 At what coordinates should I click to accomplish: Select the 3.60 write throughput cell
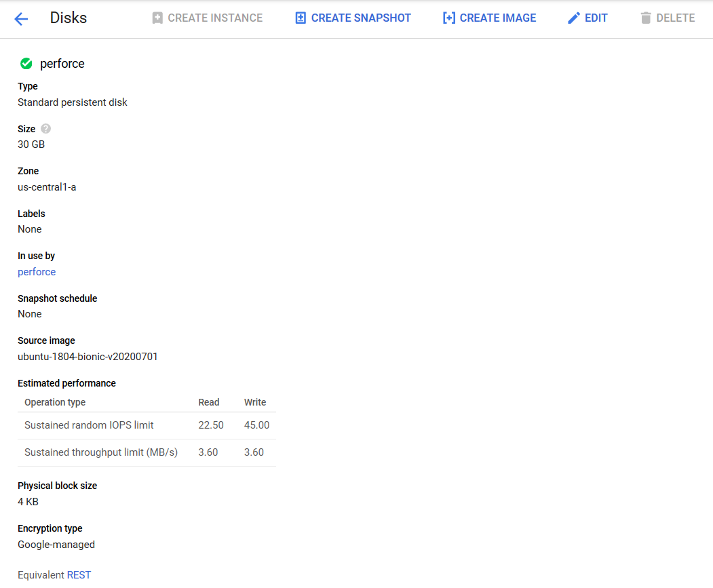pos(254,452)
